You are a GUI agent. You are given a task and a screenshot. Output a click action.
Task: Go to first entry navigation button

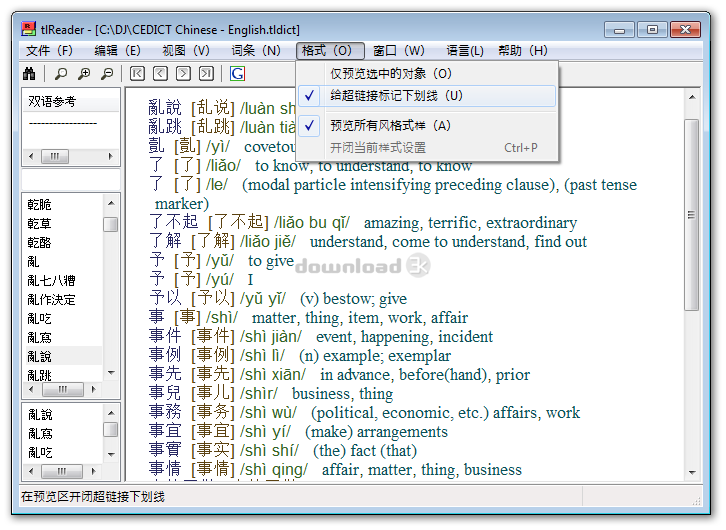pos(137,73)
